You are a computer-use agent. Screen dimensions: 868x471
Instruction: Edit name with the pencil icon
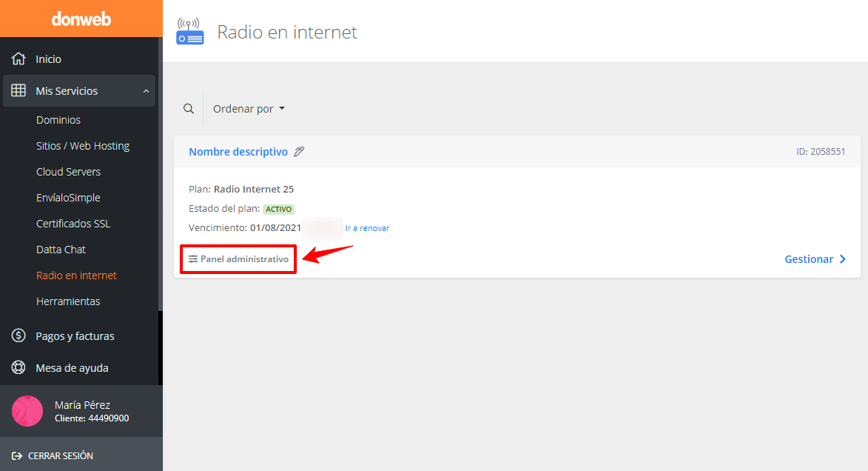299,152
